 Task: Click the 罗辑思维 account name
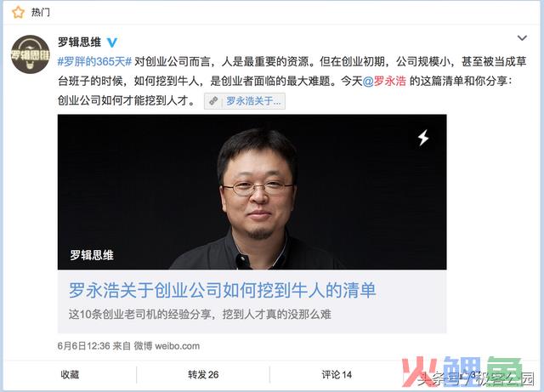[79, 43]
